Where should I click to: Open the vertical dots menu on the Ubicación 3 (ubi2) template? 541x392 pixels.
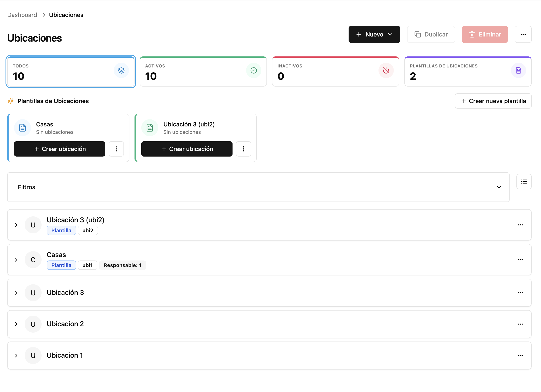pos(244,149)
